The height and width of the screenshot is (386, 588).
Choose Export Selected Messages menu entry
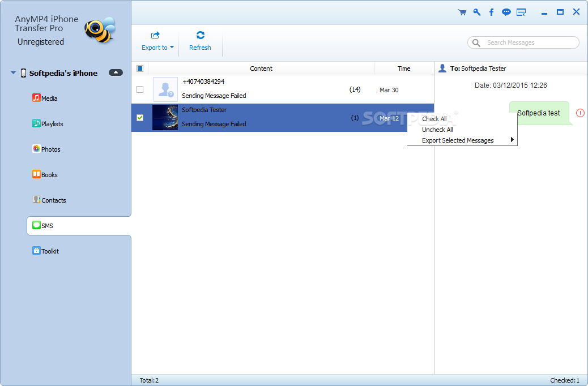pyautogui.click(x=458, y=140)
